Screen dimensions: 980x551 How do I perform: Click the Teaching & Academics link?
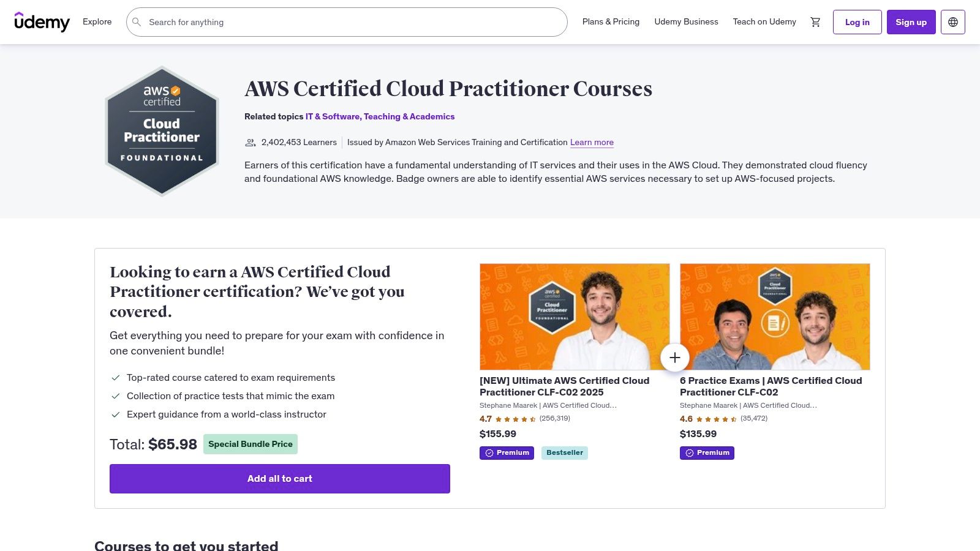(x=409, y=116)
